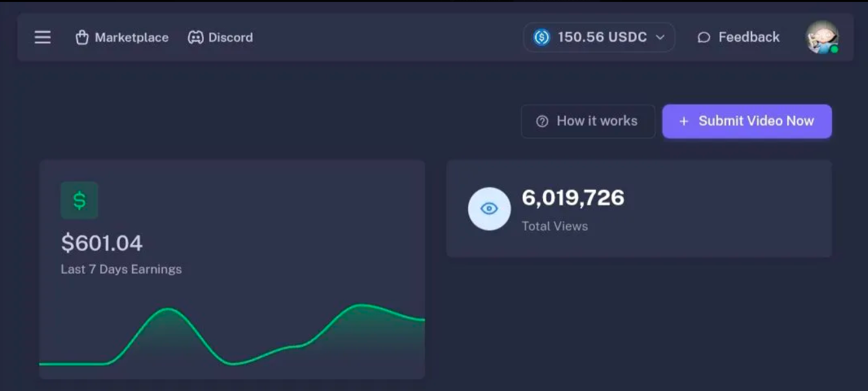Click the eye icon next to Total Views
This screenshot has height=391, width=868.
(x=488, y=208)
